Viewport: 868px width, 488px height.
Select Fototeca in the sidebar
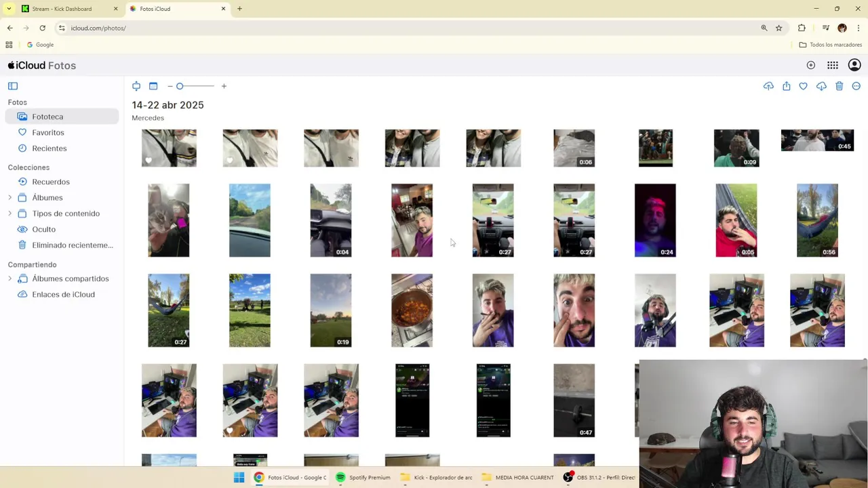click(62, 117)
